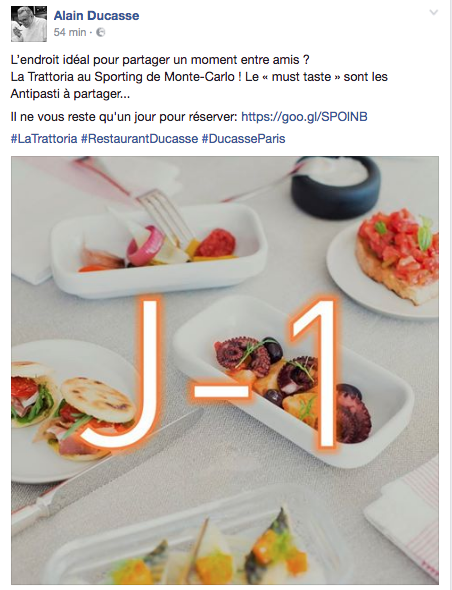Viewport: 452px width, 590px height.
Task: Open the 54 min timestamp permalink
Action: point(70,32)
